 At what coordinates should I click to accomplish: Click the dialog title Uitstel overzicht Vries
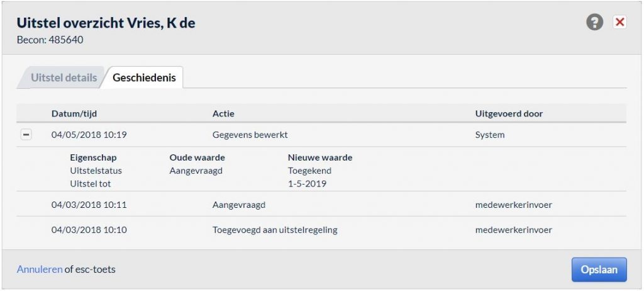106,23
